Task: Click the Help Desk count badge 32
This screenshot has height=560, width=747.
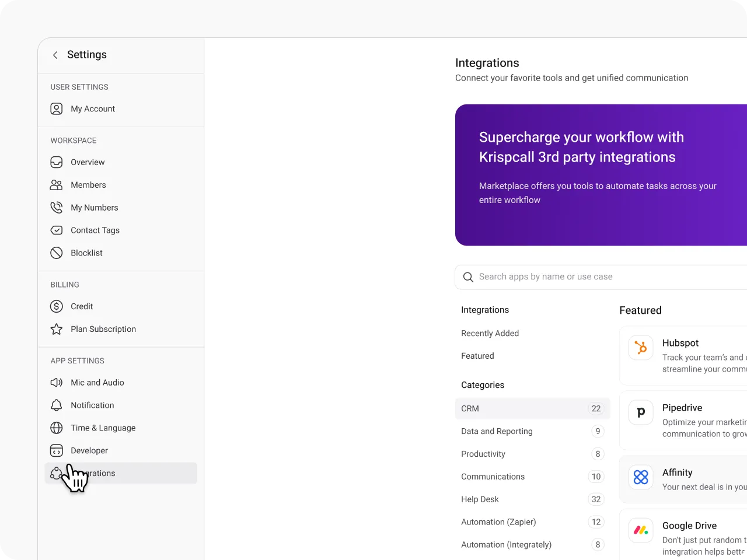Action: point(596,499)
